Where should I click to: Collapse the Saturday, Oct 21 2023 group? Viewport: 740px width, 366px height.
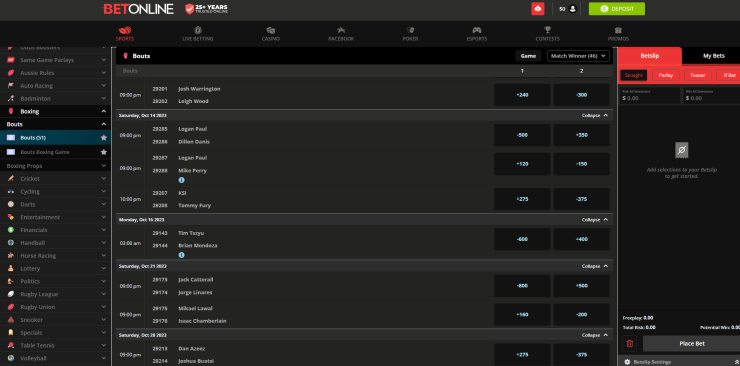pyautogui.click(x=595, y=266)
